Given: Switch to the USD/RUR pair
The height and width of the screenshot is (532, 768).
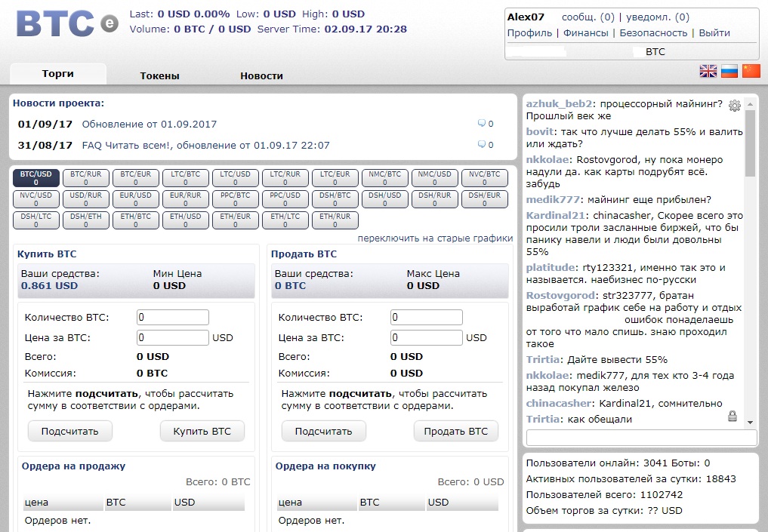Looking at the screenshot, I should coord(86,199).
